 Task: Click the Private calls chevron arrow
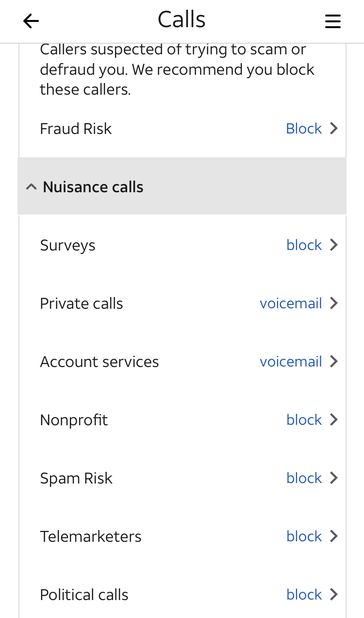334,303
